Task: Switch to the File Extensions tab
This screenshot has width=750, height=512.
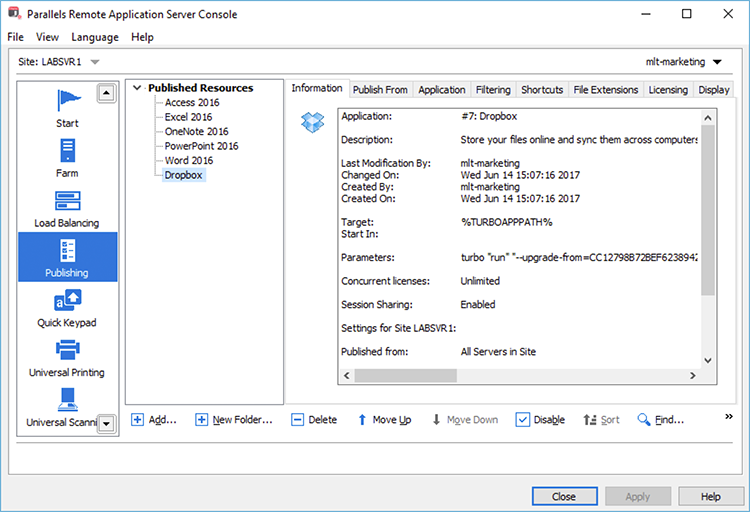Action: tap(606, 89)
